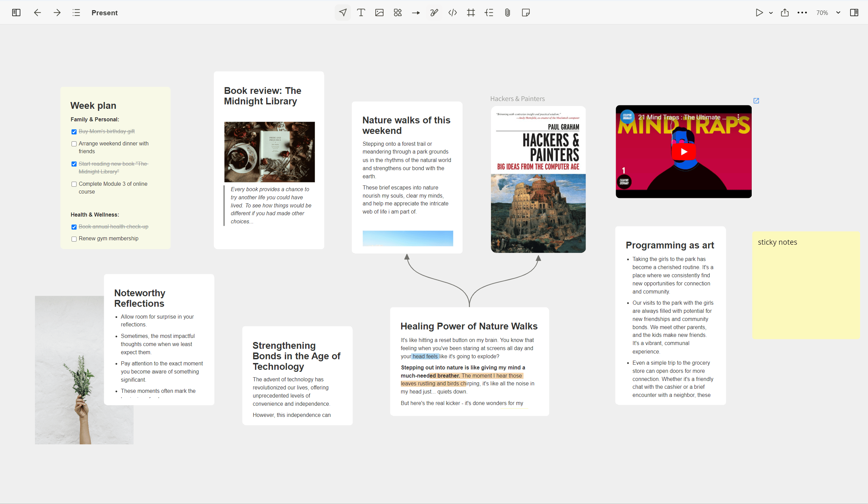The image size is (868, 504).
Task: Add a sticky note from toolbar
Action: (x=526, y=13)
